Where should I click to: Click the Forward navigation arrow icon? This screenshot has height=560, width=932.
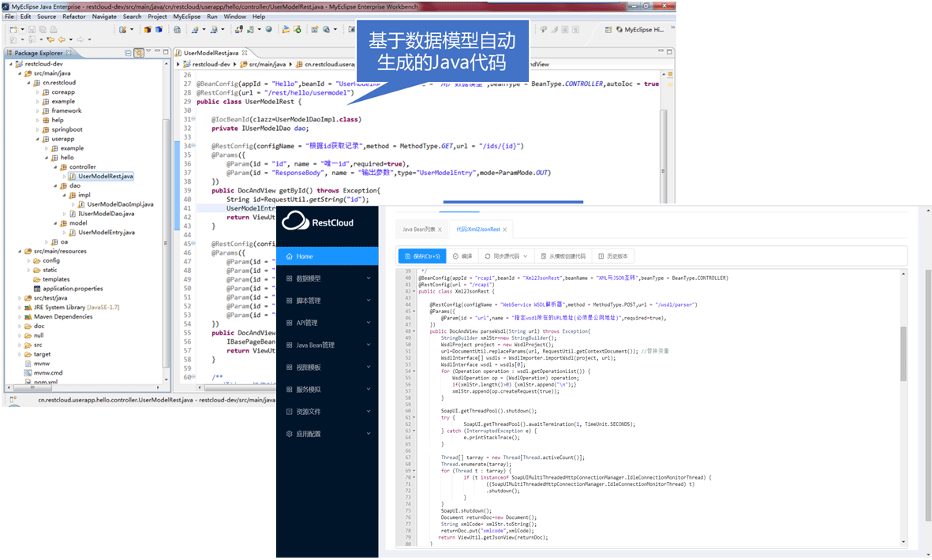[80, 39]
